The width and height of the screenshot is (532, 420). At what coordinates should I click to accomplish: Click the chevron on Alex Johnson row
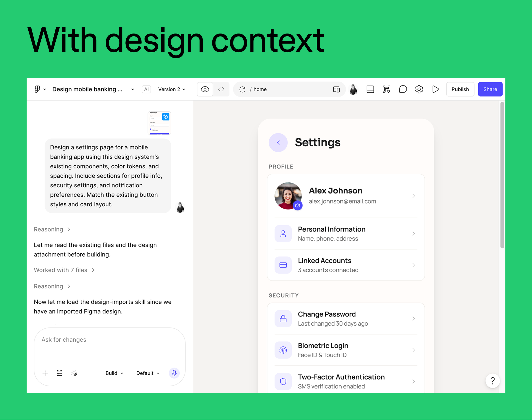[x=414, y=196]
